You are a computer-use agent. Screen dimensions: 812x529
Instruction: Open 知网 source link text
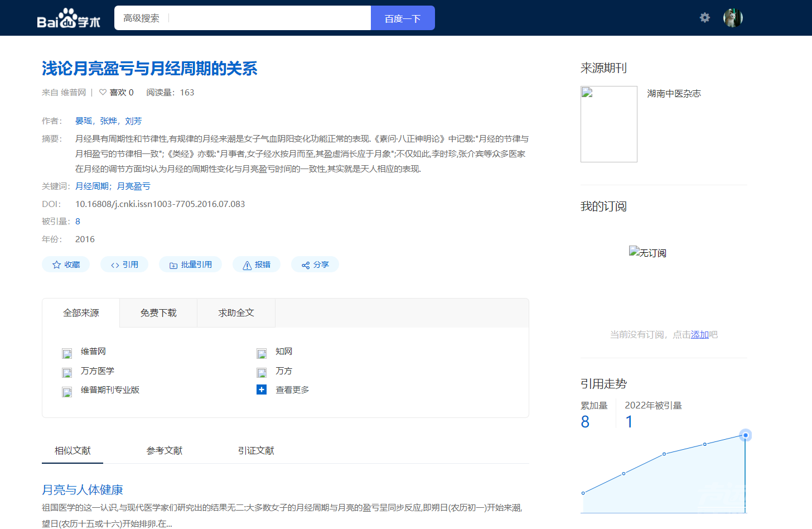pos(284,352)
